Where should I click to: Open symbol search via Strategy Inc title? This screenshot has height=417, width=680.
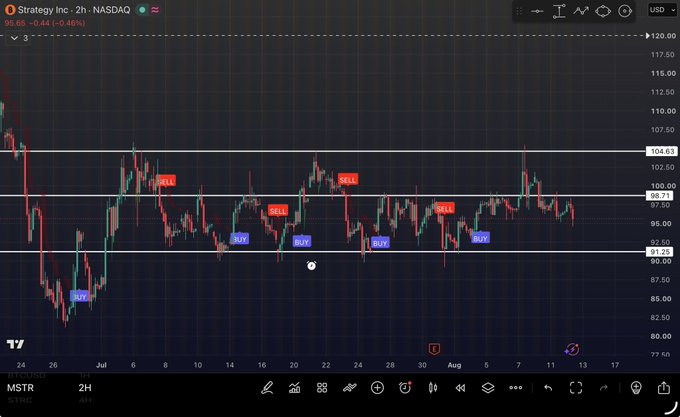pos(74,10)
